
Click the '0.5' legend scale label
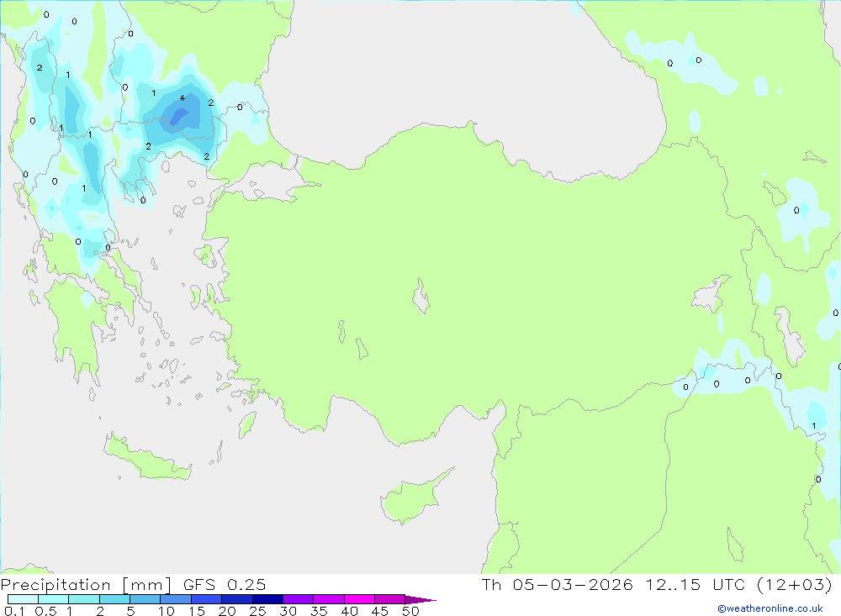[45, 611]
